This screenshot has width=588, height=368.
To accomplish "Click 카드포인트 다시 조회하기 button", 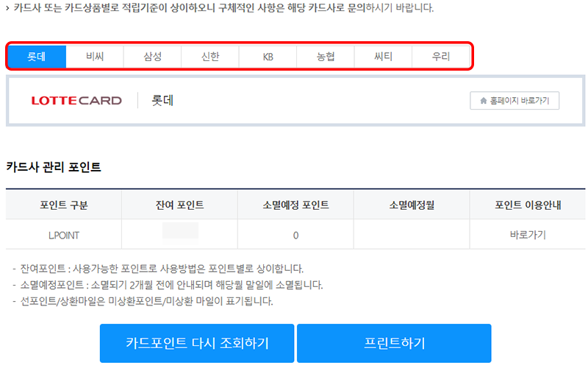I will pyautogui.click(x=197, y=343).
